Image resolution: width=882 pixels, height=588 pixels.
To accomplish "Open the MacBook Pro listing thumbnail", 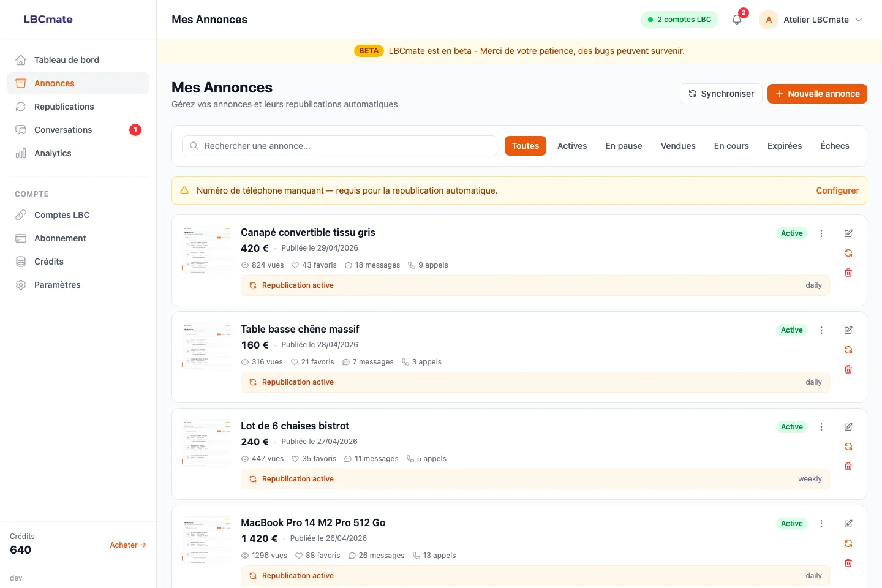I will tap(206, 540).
